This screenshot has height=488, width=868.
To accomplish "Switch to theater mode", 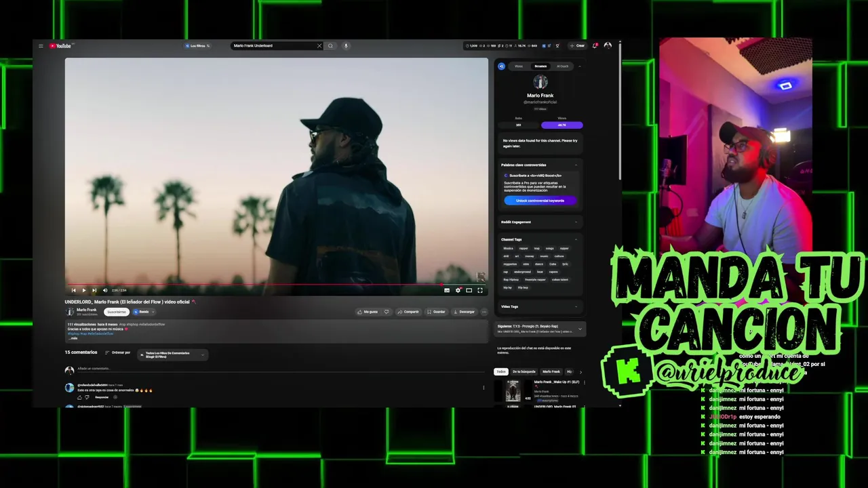I will (469, 290).
